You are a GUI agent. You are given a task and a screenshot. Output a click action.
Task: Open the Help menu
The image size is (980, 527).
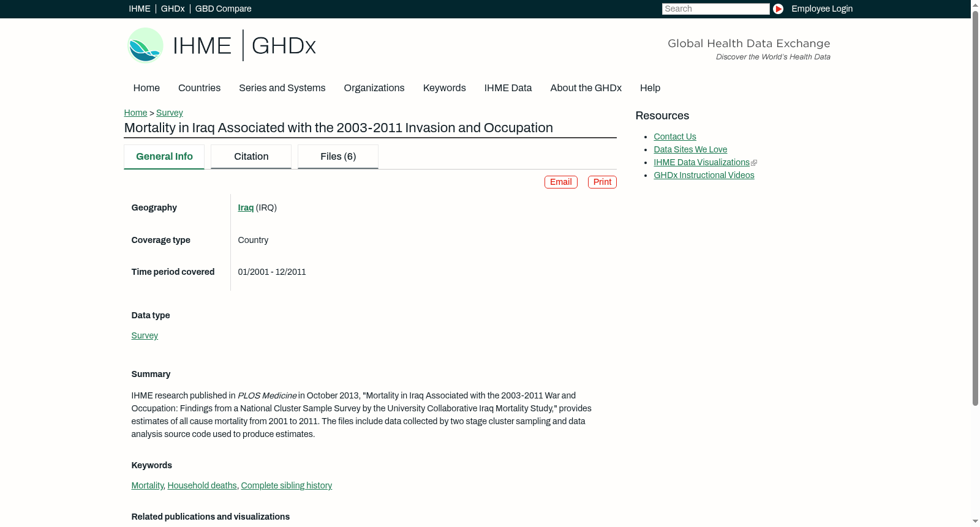tap(650, 88)
